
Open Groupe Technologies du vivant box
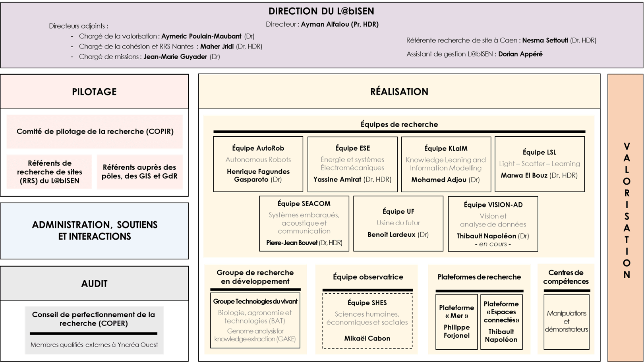point(255,320)
